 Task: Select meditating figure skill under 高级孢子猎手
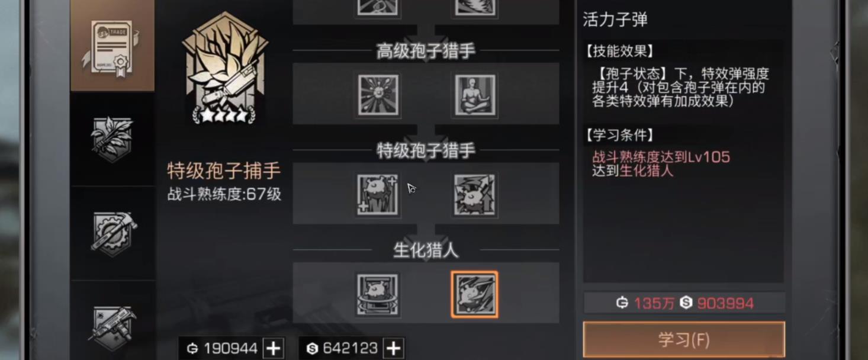click(x=475, y=95)
